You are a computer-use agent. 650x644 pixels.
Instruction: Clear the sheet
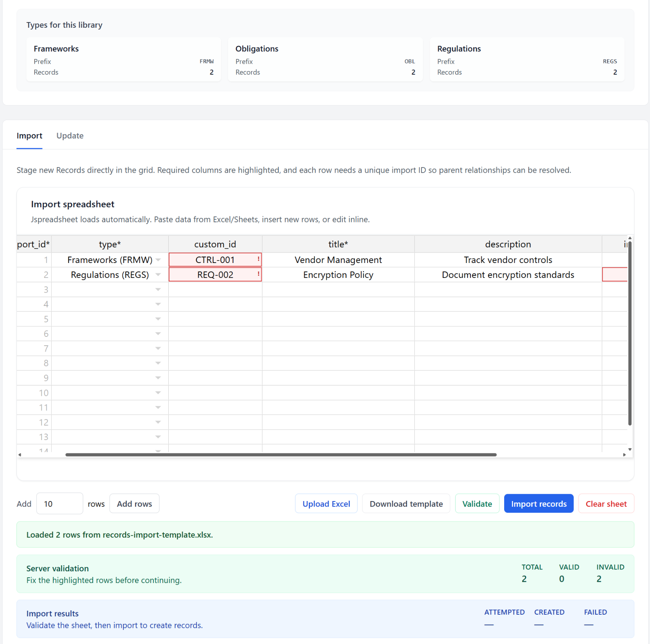606,503
